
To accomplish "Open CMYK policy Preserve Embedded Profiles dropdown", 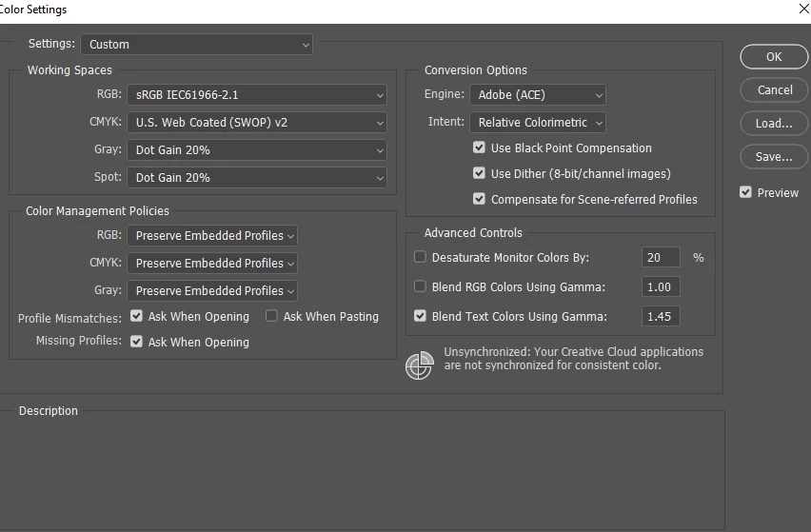I will click(212, 264).
